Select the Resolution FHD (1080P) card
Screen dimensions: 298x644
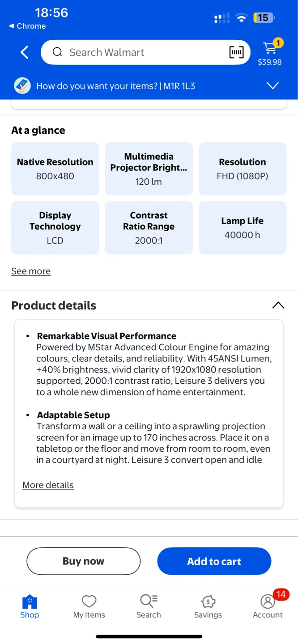(243, 169)
